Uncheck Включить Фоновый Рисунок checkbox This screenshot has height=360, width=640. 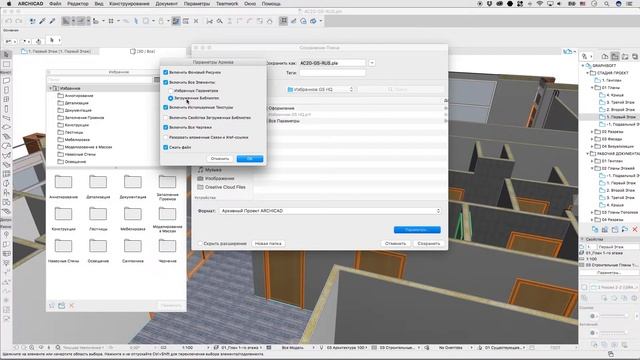tap(165, 72)
